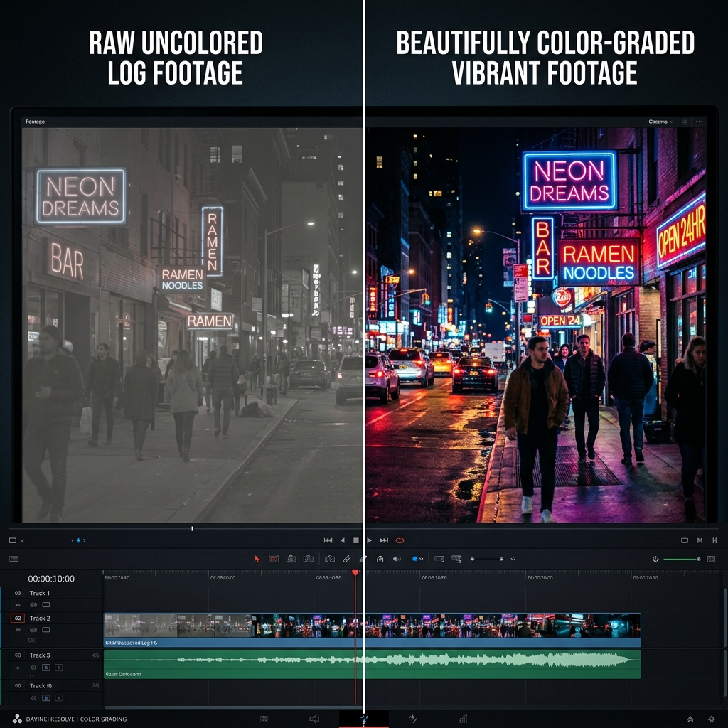The width and height of the screenshot is (728, 728).
Task: Toggle the blue solo button on bottom audio track
Action: click(x=46, y=697)
